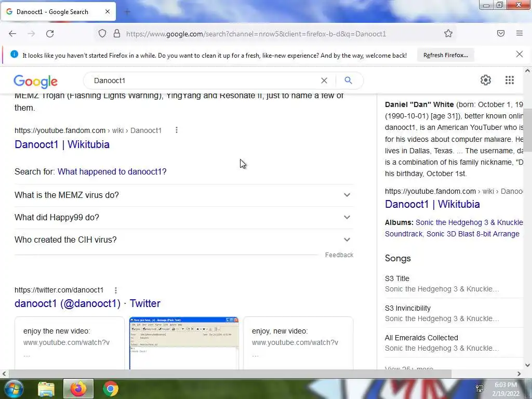Expand Who created the CIH virus? question
The height and width of the screenshot is (399, 532).
[184, 240]
